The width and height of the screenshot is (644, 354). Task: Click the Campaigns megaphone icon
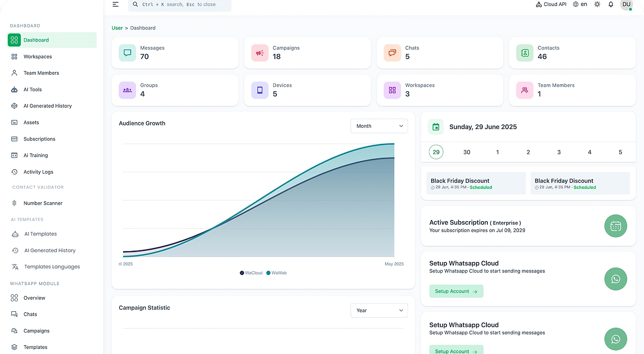click(x=260, y=53)
